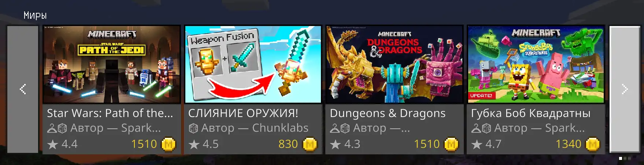This screenshot has width=644, height=165.
Task: Click the Миры section heading
Action: click(35, 15)
